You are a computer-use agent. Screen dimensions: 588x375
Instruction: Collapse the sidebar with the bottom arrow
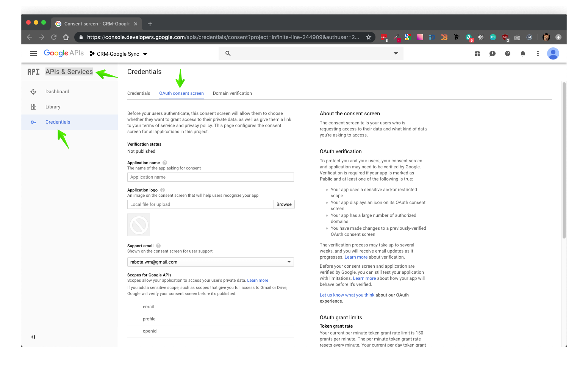(x=33, y=337)
